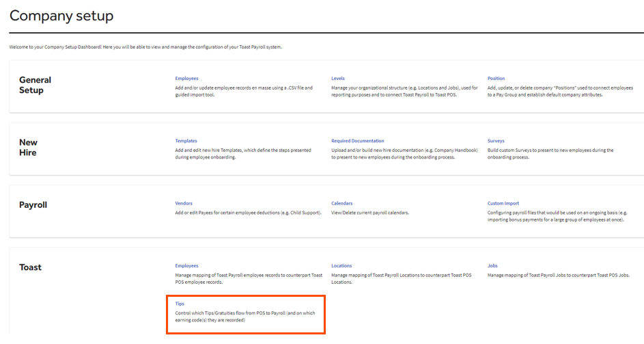The image size is (644, 344).
Task: Click the Company setup page title
Action: tap(61, 16)
